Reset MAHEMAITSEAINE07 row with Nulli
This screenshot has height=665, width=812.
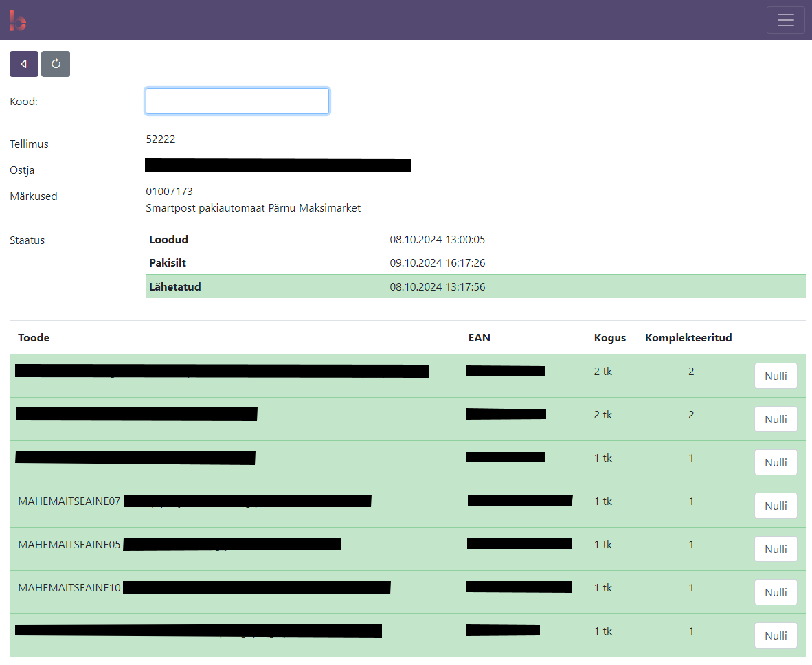point(776,506)
